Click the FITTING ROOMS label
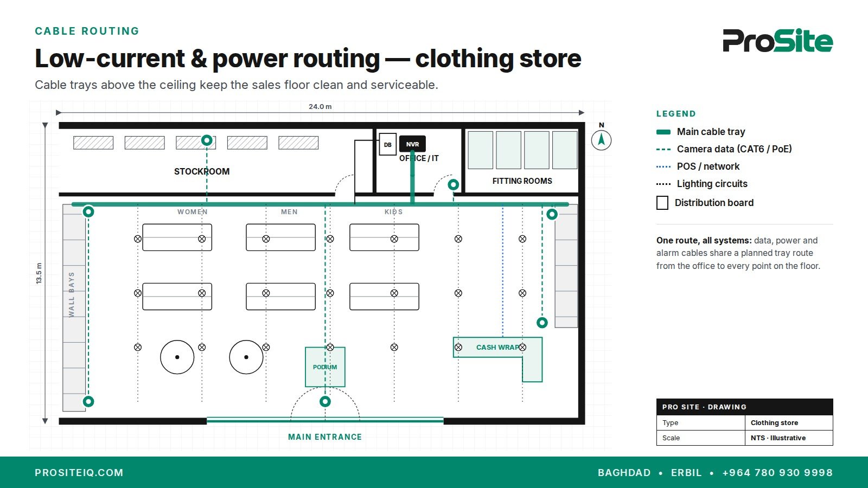Viewport: 868px width, 488px height. [522, 181]
